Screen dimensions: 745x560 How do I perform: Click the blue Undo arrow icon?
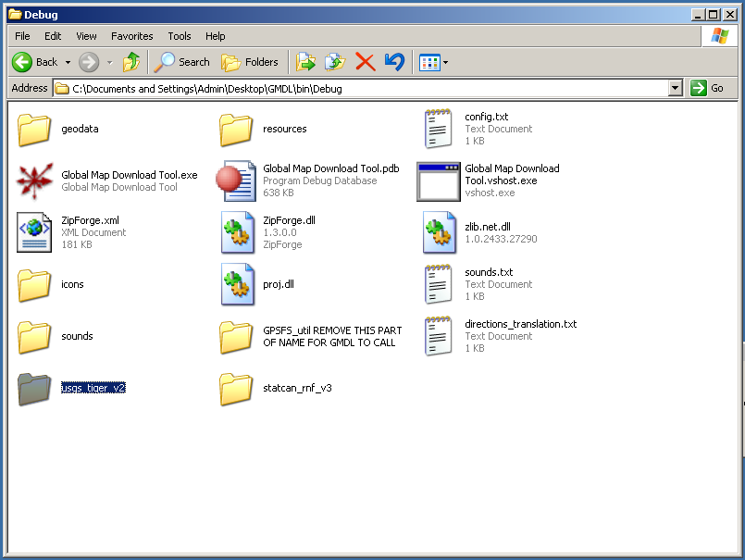(394, 62)
